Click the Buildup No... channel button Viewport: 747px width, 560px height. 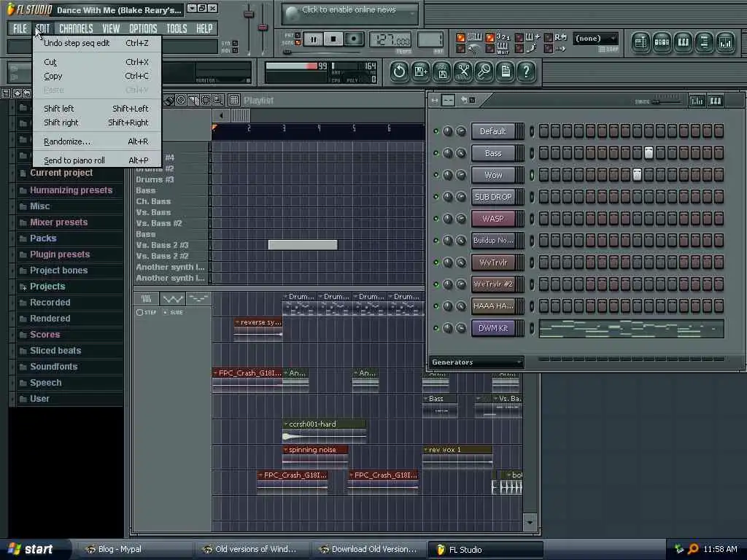(x=493, y=241)
